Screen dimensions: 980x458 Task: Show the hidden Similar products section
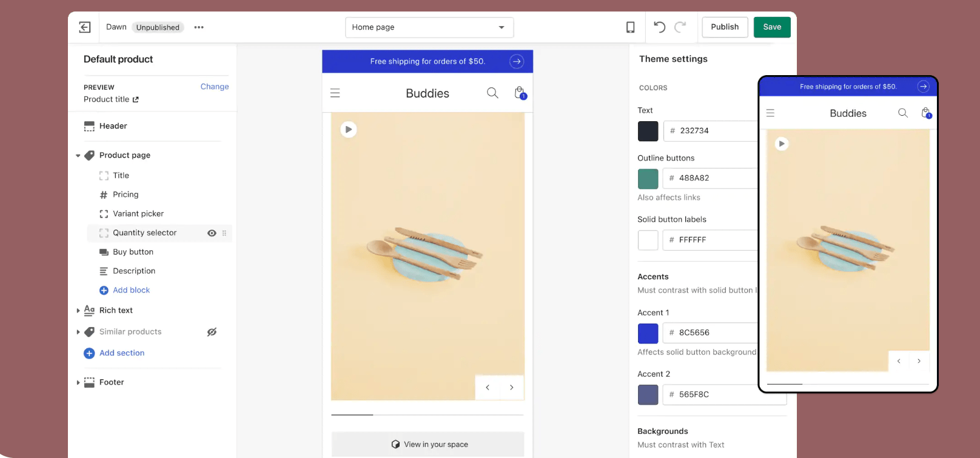[x=212, y=332]
